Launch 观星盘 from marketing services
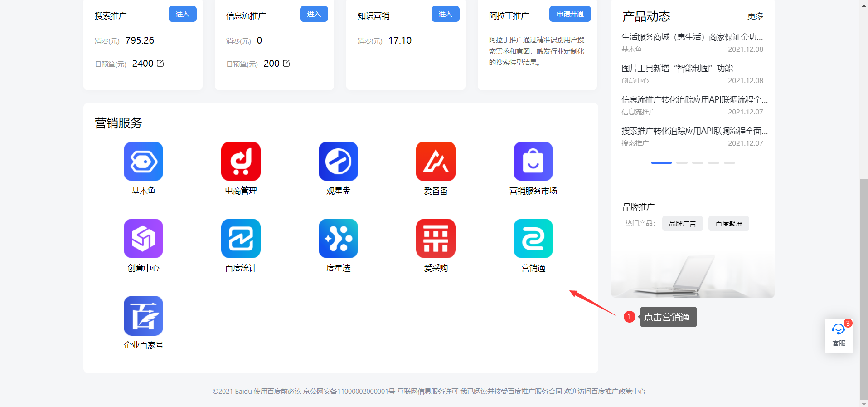868x407 pixels. (338, 161)
